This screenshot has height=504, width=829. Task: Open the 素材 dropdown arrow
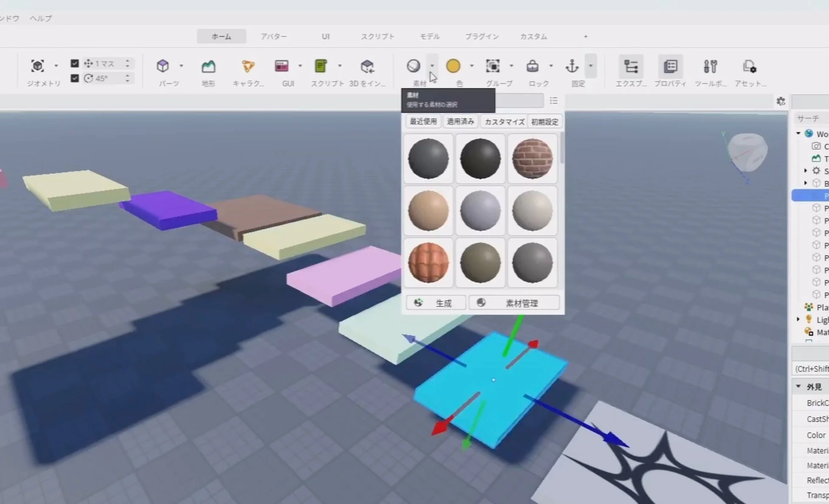pyautogui.click(x=432, y=66)
